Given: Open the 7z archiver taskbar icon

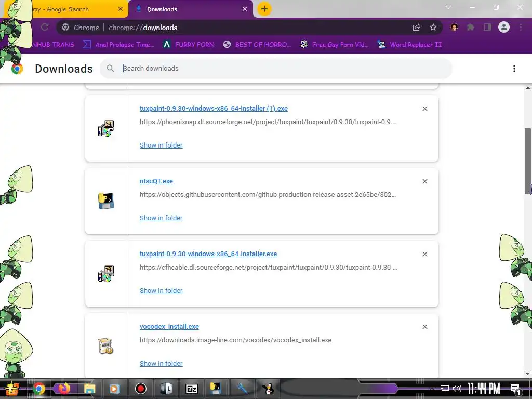Looking at the screenshot, I should [x=192, y=389].
